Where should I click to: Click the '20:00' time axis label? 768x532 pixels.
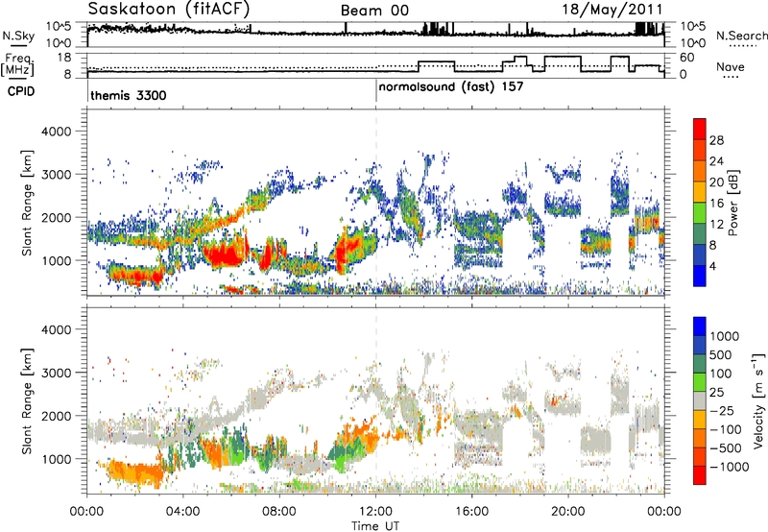[x=568, y=512]
